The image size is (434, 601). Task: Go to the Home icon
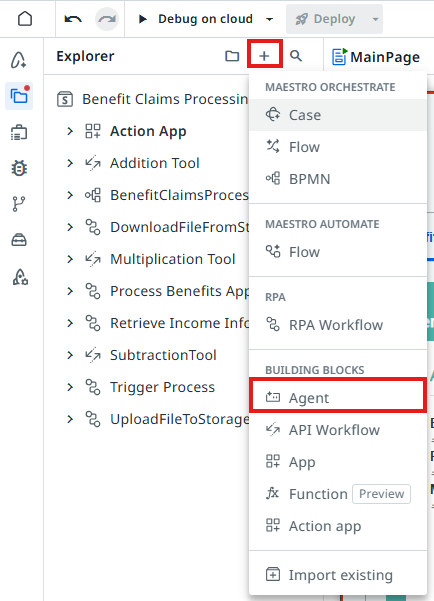coord(25,18)
